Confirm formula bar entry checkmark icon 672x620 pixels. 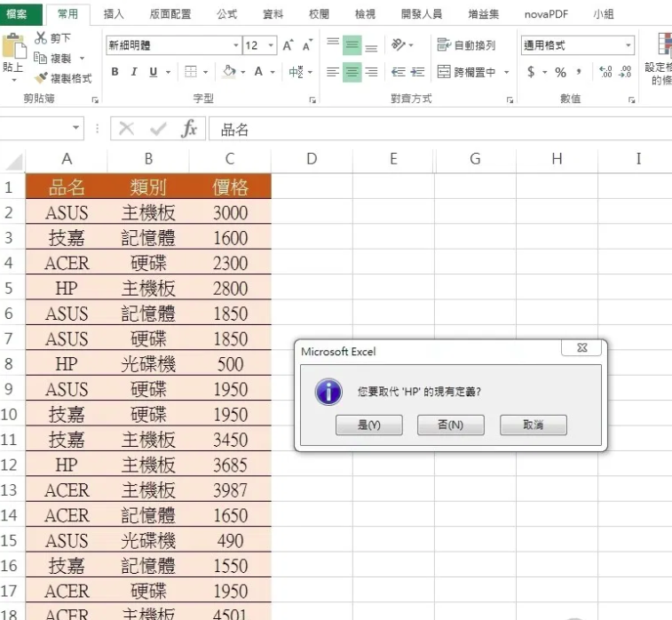click(x=158, y=128)
